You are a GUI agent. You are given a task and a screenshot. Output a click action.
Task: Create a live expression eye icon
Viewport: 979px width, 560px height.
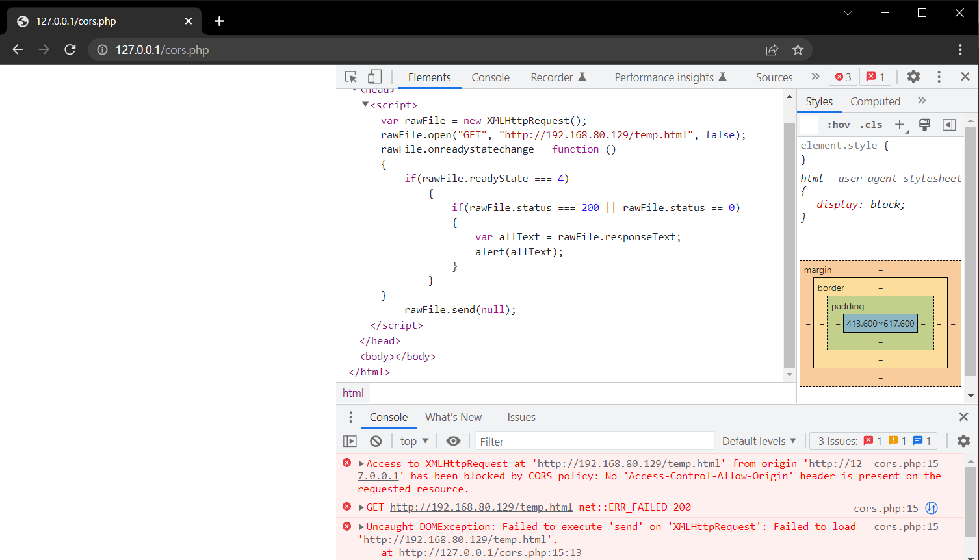pyautogui.click(x=453, y=441)
